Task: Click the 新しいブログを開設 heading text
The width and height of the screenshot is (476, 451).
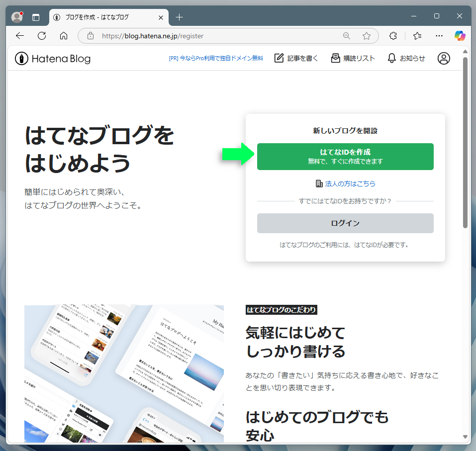Action: click(345, 131)
